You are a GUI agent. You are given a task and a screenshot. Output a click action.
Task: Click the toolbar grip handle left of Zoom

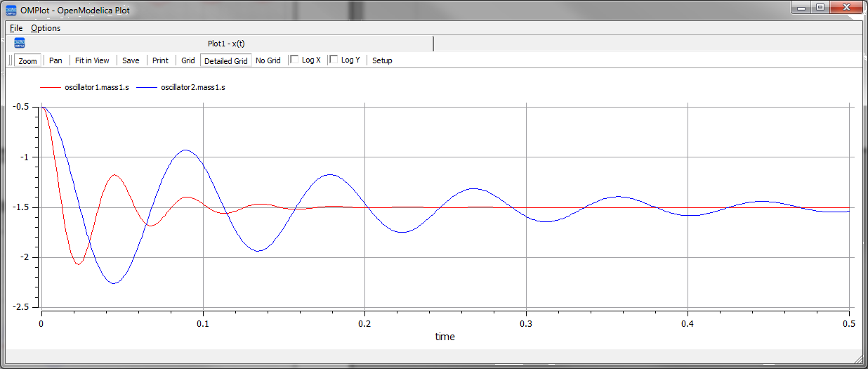click(10, 60)
